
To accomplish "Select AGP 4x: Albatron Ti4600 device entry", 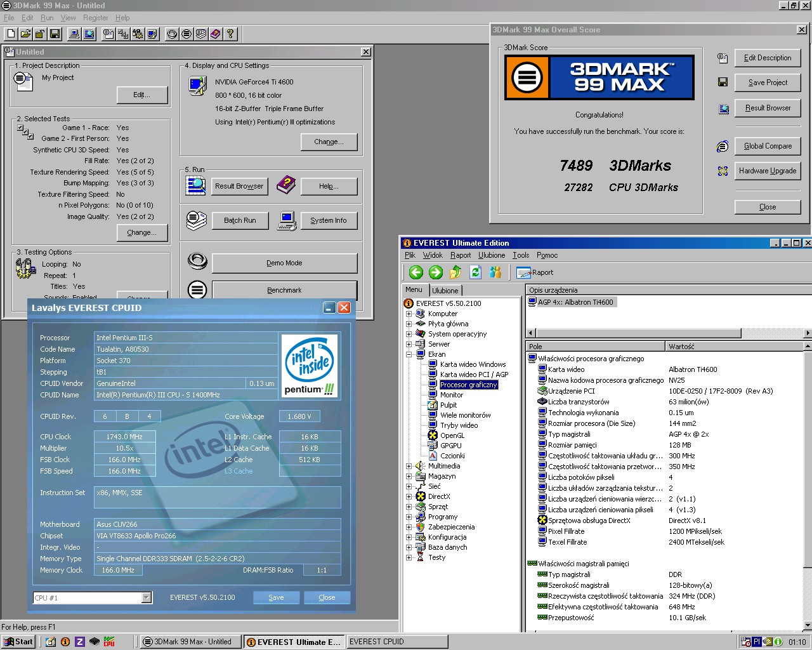I will (x=571, y=302).
